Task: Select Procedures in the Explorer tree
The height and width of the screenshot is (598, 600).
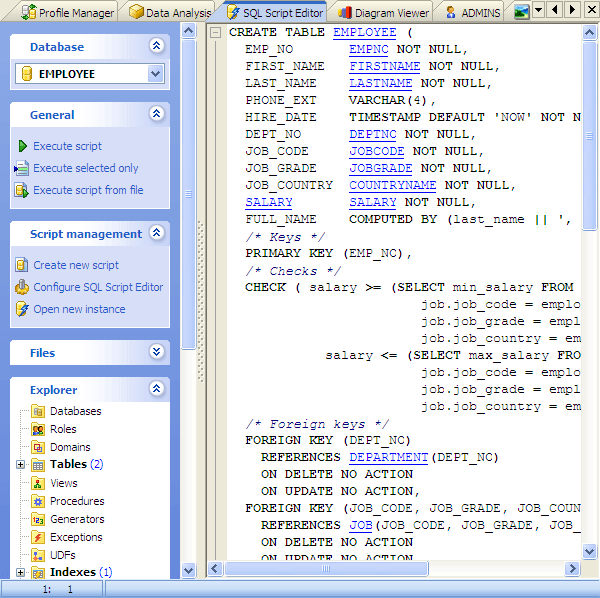Action: click(77, 501)
